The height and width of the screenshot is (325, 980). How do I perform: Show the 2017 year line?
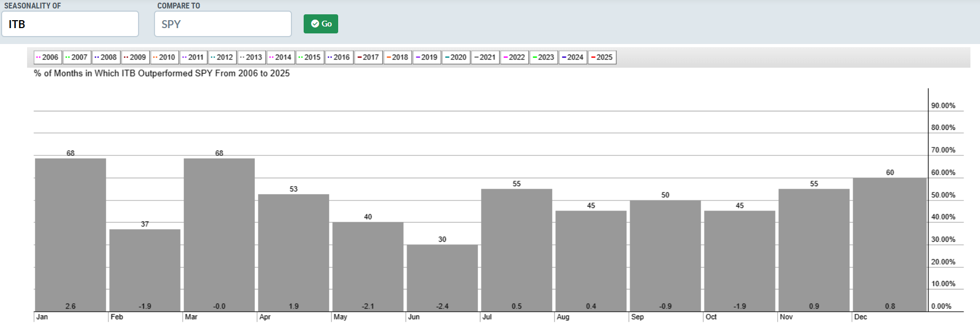pos(368,57)
